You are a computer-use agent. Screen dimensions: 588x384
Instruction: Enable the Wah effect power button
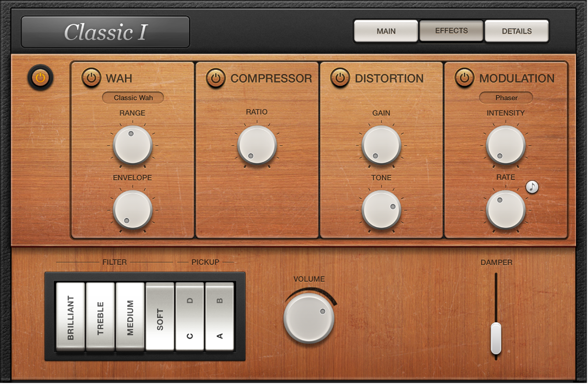pos(91,77)
